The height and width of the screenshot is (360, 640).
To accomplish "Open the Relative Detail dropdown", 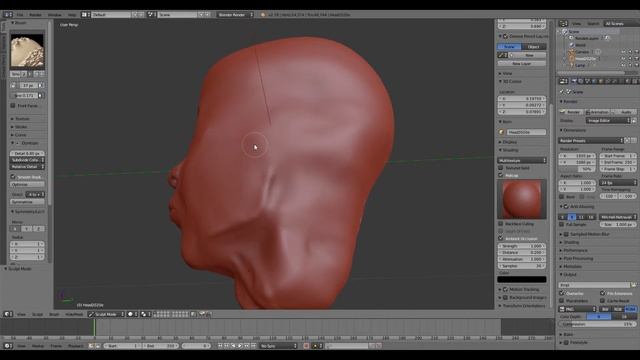I will (27, 167).
